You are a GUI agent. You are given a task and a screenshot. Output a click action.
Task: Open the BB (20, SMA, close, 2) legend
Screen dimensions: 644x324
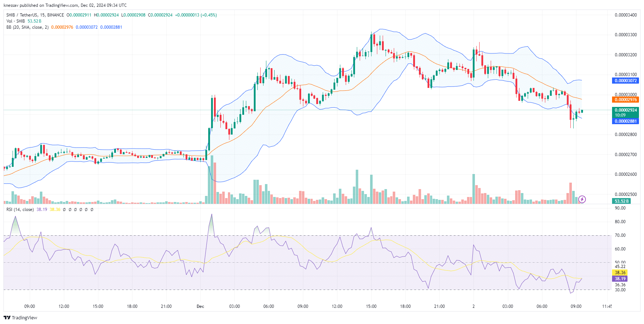pos(27,27)
